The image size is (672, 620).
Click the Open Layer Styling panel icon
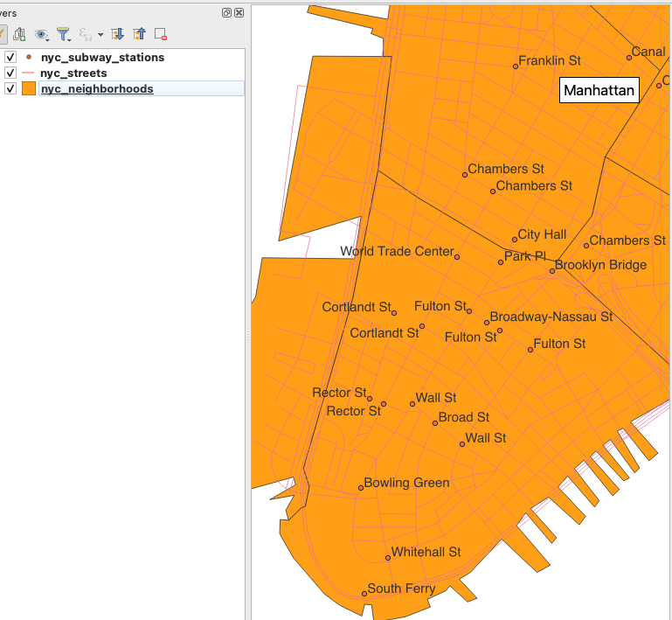pos(3,34)
